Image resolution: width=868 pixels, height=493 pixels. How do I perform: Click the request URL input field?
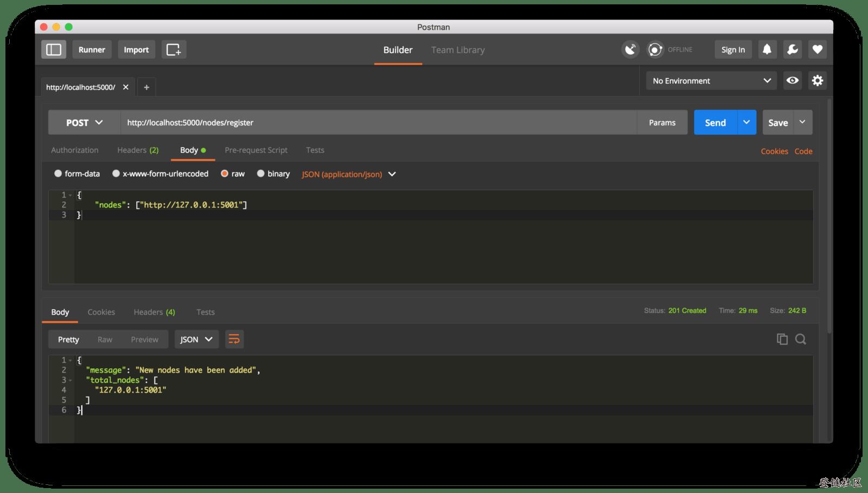pos(378,123)
